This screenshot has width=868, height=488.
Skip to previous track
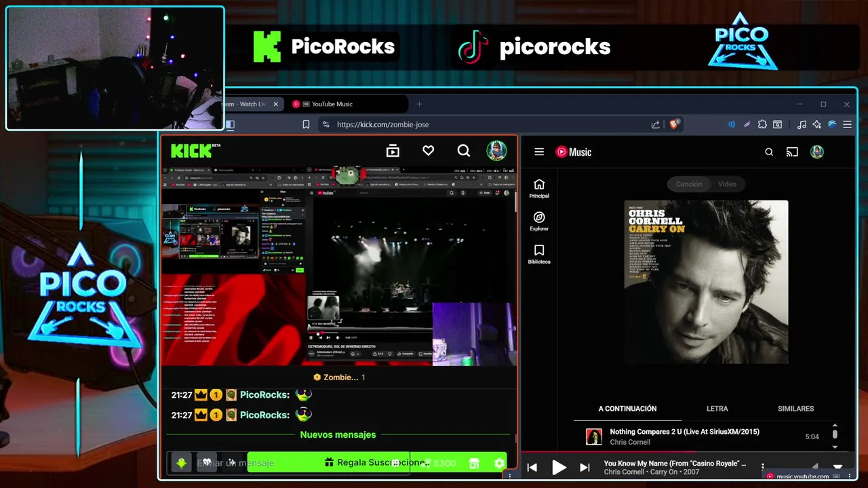click(532, 468)
